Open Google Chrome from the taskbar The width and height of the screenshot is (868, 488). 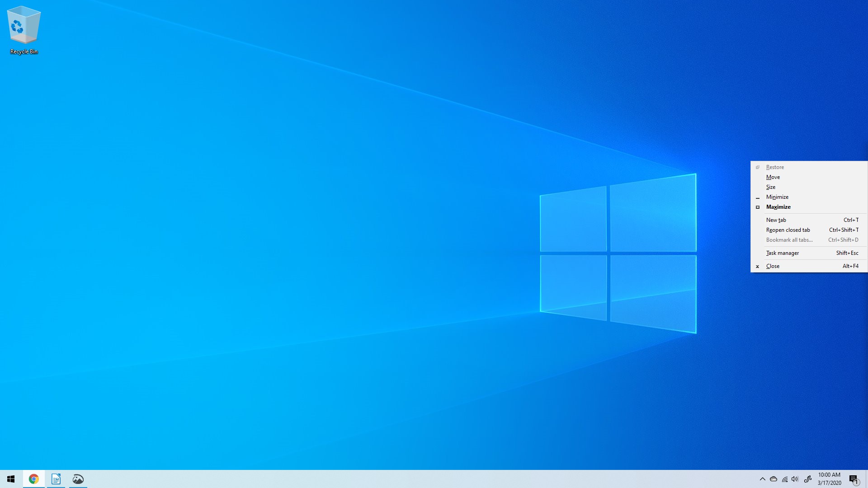pyautogui.click(x=34, y=479)
